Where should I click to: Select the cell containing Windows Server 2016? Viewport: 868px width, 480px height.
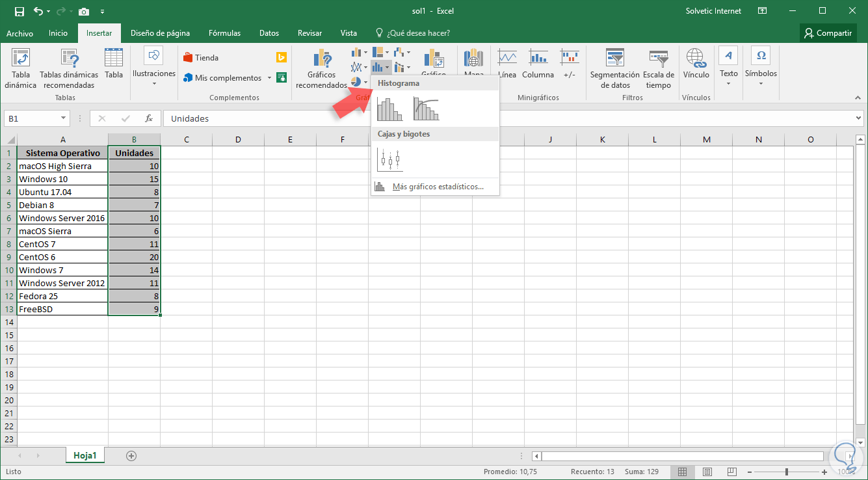tap(62, 218)
